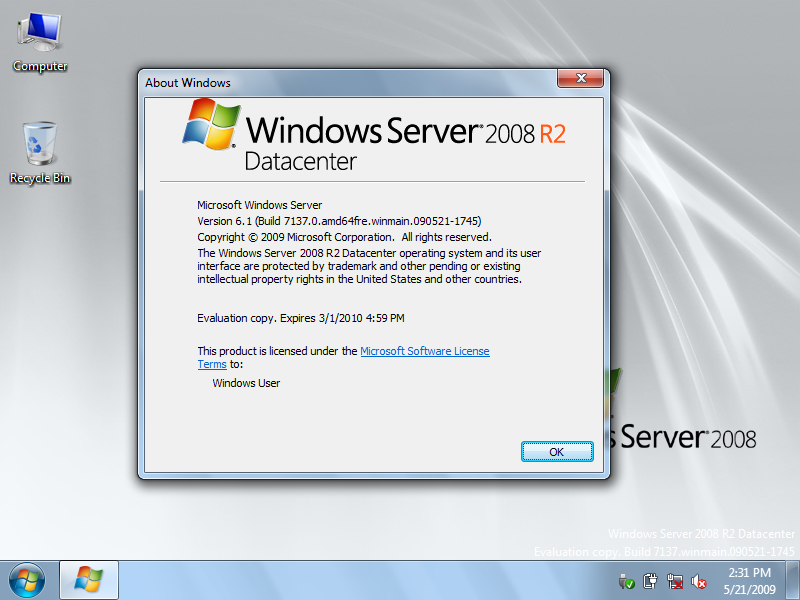800x600 pixels.
Task: Open the disconnected network tray icon
Action: [x=674, y=581]
